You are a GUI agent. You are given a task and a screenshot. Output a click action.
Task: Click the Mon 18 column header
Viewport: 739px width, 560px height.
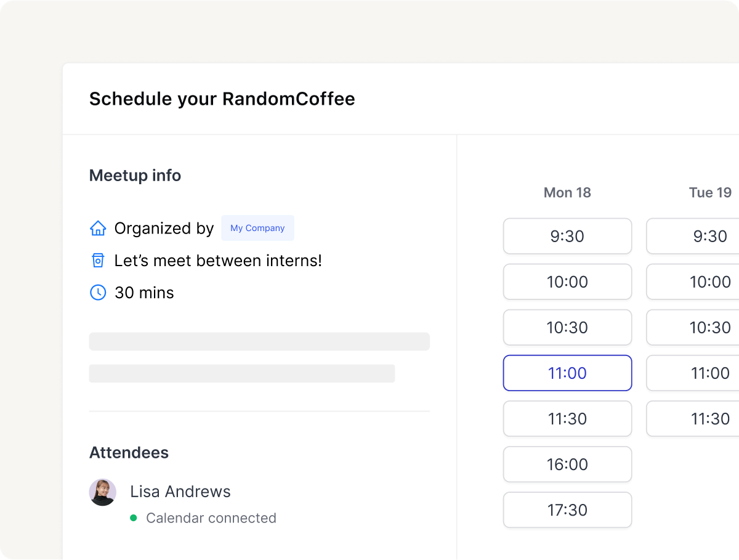click(x=567, y=193)
